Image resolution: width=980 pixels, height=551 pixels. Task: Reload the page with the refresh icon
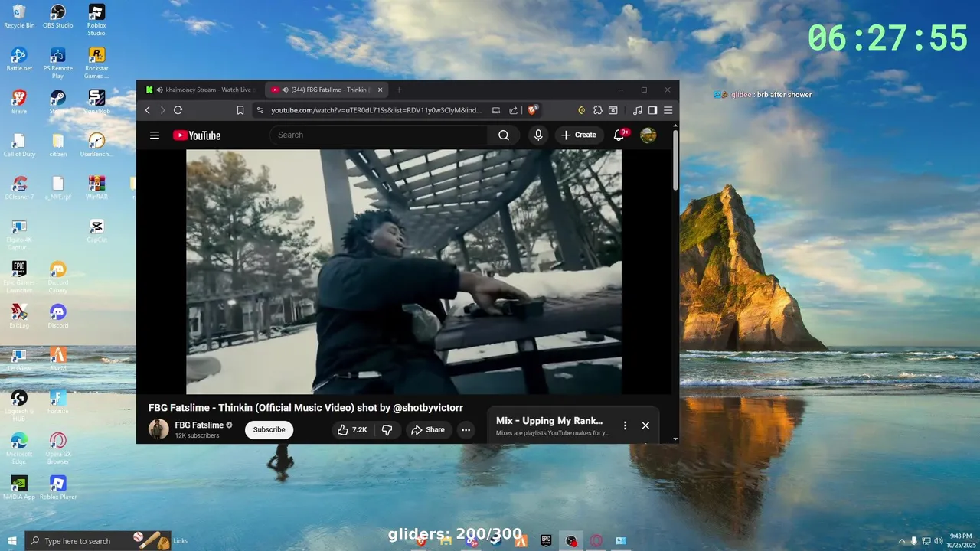177,110
